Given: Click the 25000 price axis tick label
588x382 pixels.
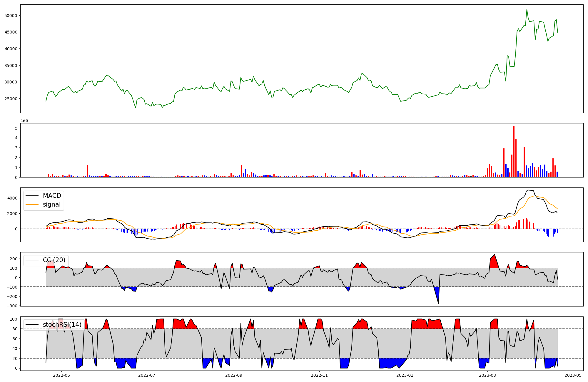Looking at the screenshot, I should (11, 99).
